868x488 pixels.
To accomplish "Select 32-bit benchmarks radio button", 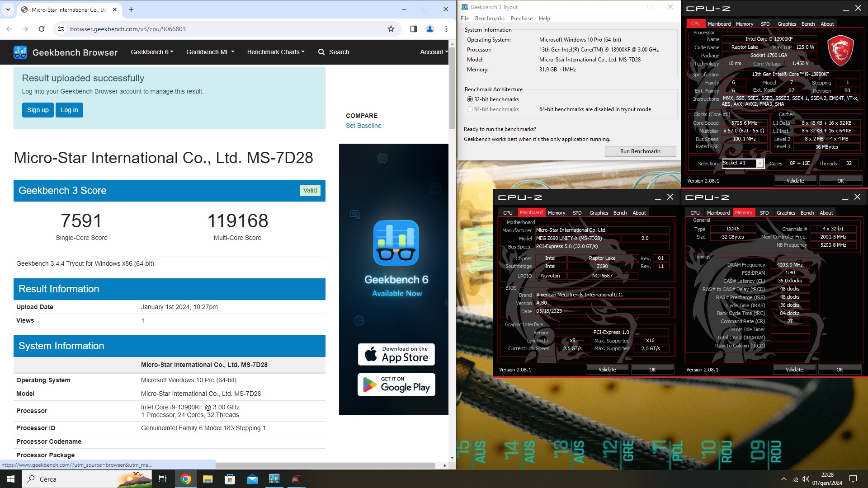I will click(470, 99).
